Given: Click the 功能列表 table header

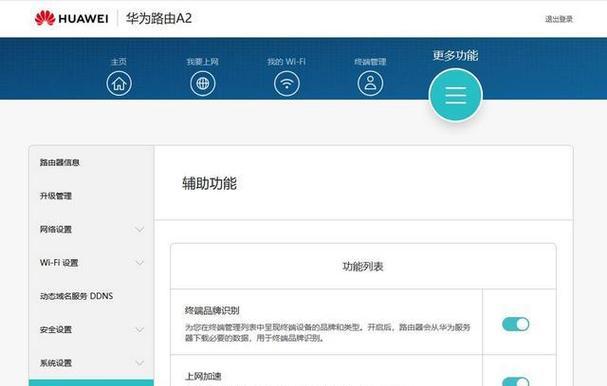Looking at the screenshot, I should (363, 266).
